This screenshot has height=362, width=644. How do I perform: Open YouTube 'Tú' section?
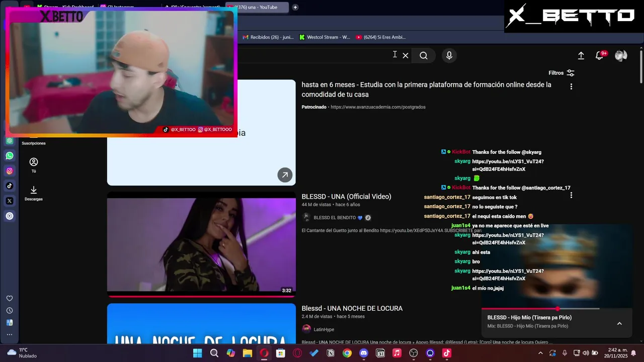[x=34, y=165]
